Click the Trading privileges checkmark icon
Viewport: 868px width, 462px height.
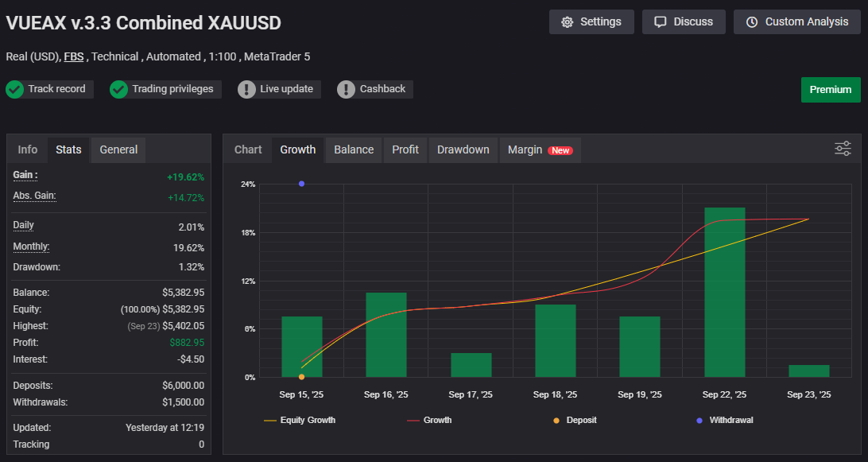point(118,88)
